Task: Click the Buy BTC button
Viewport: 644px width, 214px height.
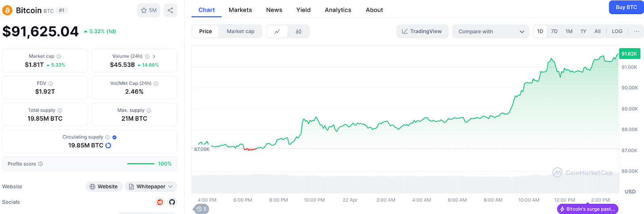Action: pyautogui.click(x=626, y=7)
